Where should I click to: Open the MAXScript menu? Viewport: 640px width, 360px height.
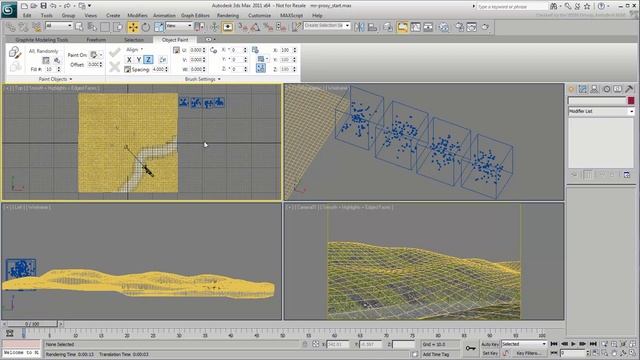coord(291,16)
